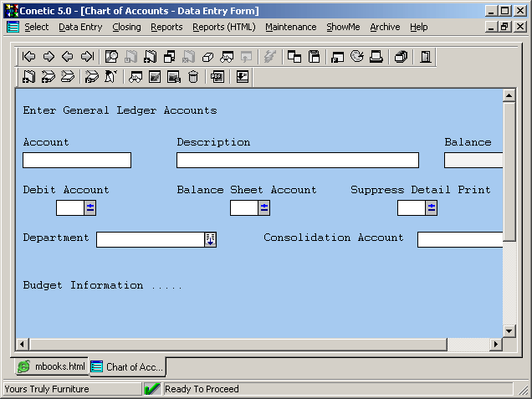This screenshot has height=399, width=532.
Task: Click the green checkmark status button
Action: point(152,389)
